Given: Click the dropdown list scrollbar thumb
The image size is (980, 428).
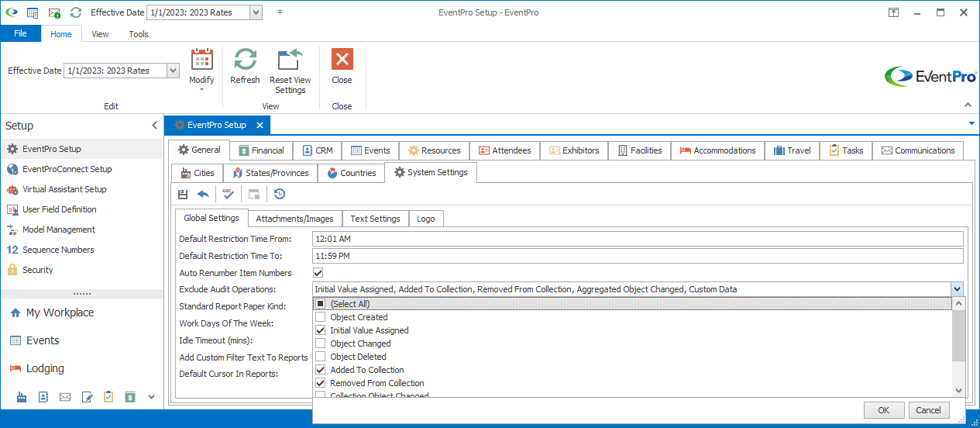Looking at the screenshot, I should pos(958,336).
